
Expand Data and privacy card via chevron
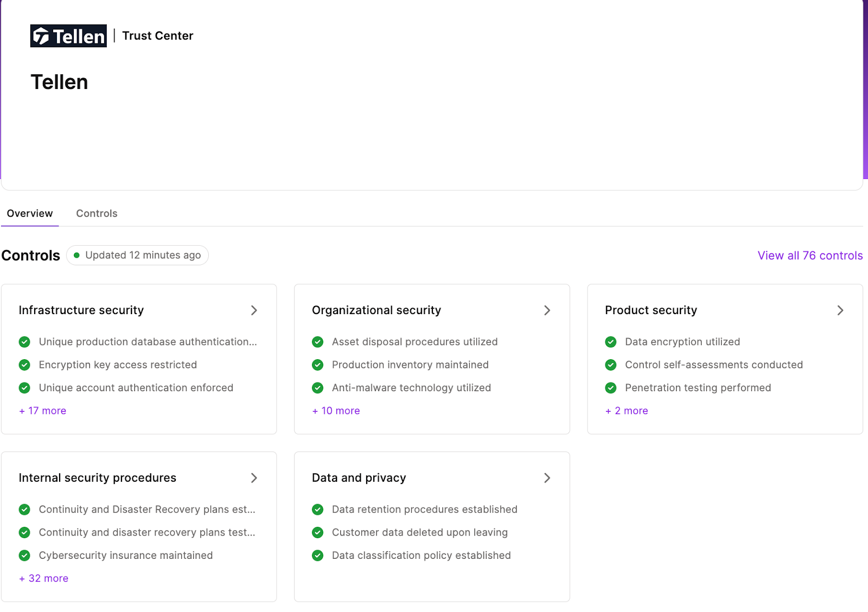click(547, 478)
